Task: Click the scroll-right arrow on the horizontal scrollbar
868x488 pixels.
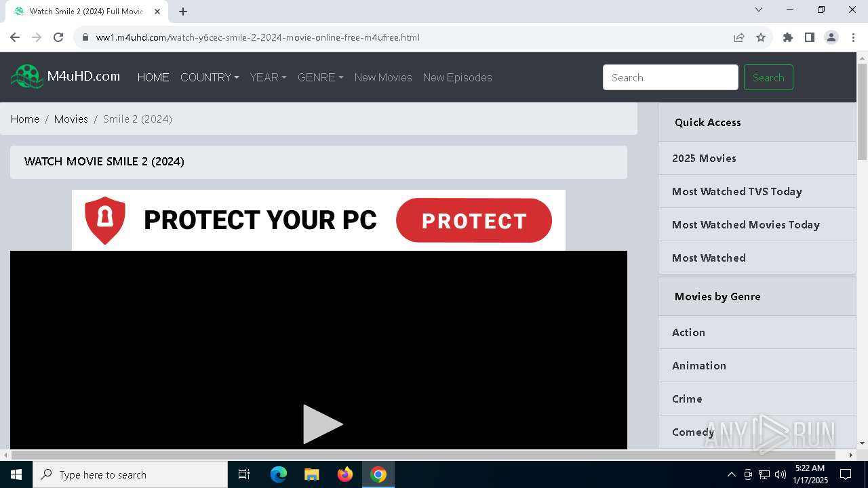Action: tap(851, 455)
